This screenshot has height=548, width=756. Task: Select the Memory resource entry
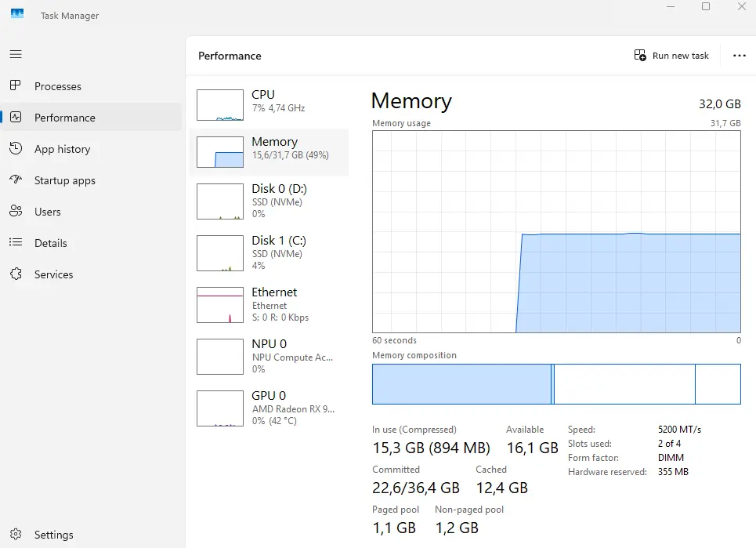(269, 148)
